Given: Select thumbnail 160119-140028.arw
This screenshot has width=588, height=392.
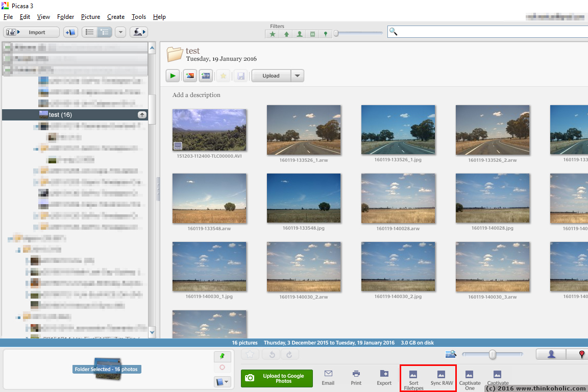Looking at the screenshot, I should (x=398, y=199).
